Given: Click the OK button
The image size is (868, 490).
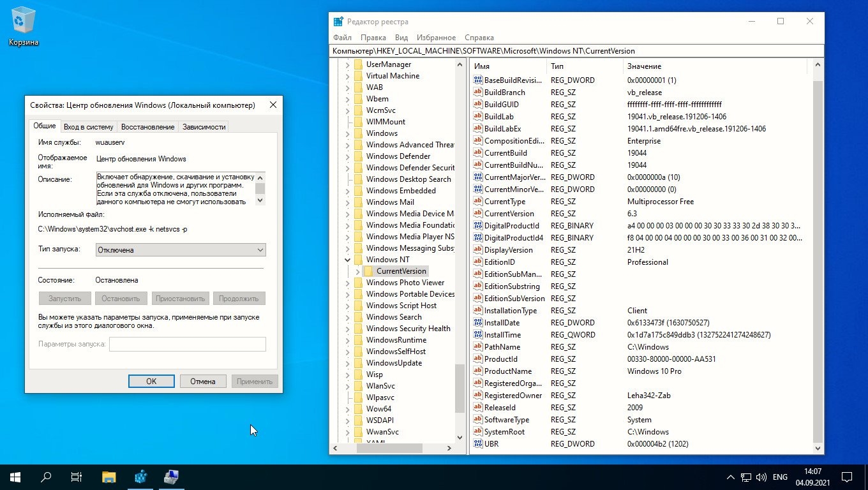Looking at the screenshot, I should (x=151, y=381).
